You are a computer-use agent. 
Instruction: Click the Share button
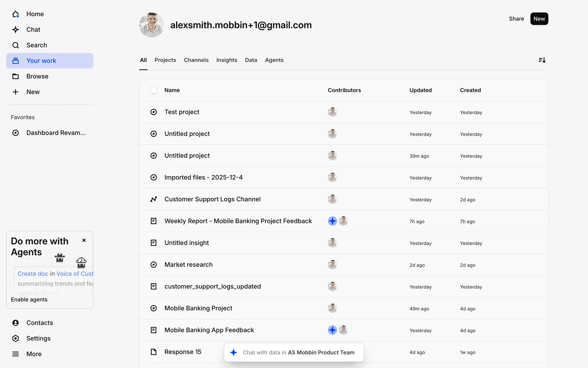(x=516, y=19)
